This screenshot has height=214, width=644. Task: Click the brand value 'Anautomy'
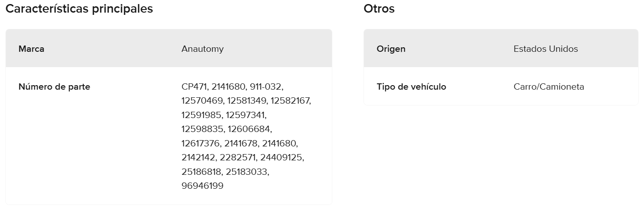tap(202, 49)
